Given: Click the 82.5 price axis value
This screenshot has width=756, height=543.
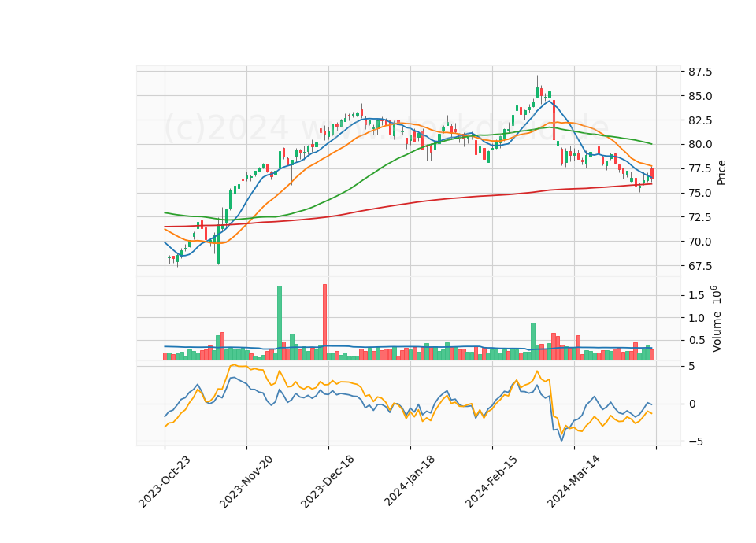Looking at the screenshot, I should point(699,120).
